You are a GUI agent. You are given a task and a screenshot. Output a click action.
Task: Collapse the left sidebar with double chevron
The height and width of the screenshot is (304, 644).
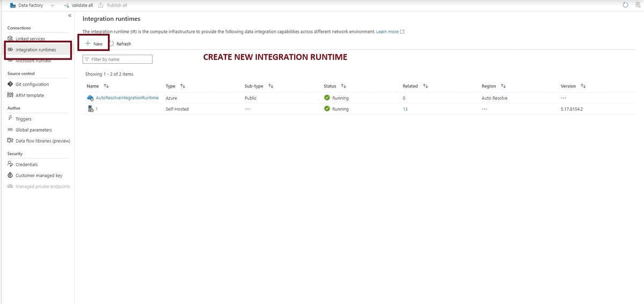click(70, 16)
